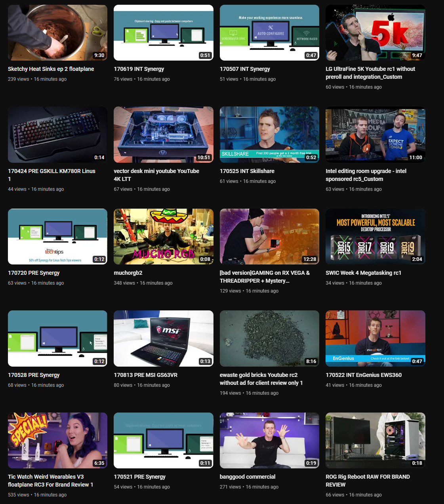This screenshot has height=504, width=444.
Task: Open the SWIC Week 4 Megatasking thumbnail
Action: click(375, 236)
